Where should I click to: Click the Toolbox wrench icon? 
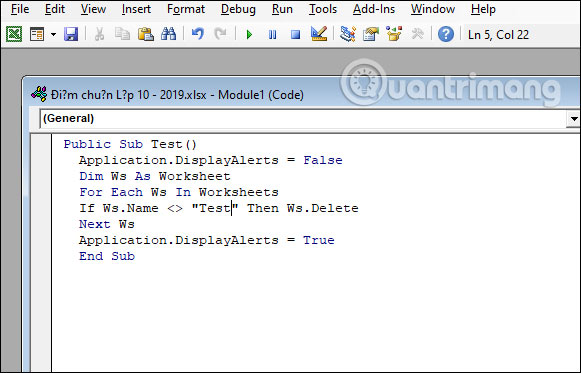(x=417, y=34)
